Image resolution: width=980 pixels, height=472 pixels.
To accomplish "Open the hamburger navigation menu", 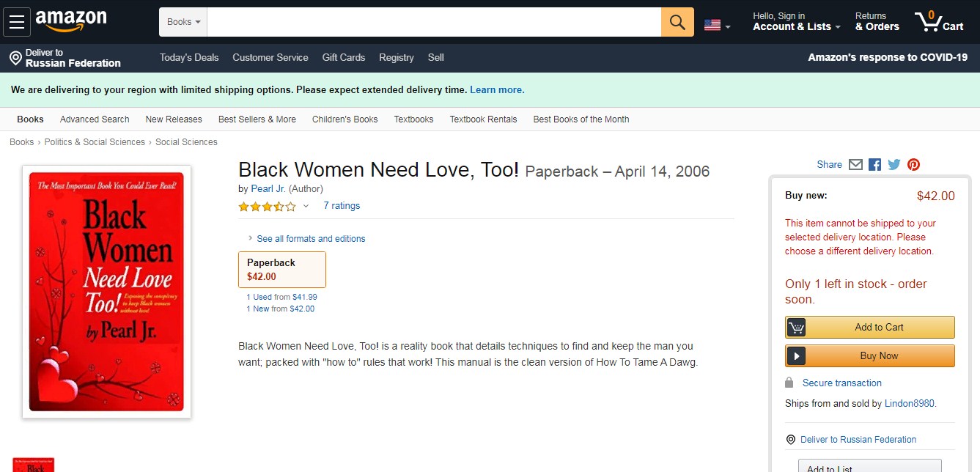I will tap(17, 22).
